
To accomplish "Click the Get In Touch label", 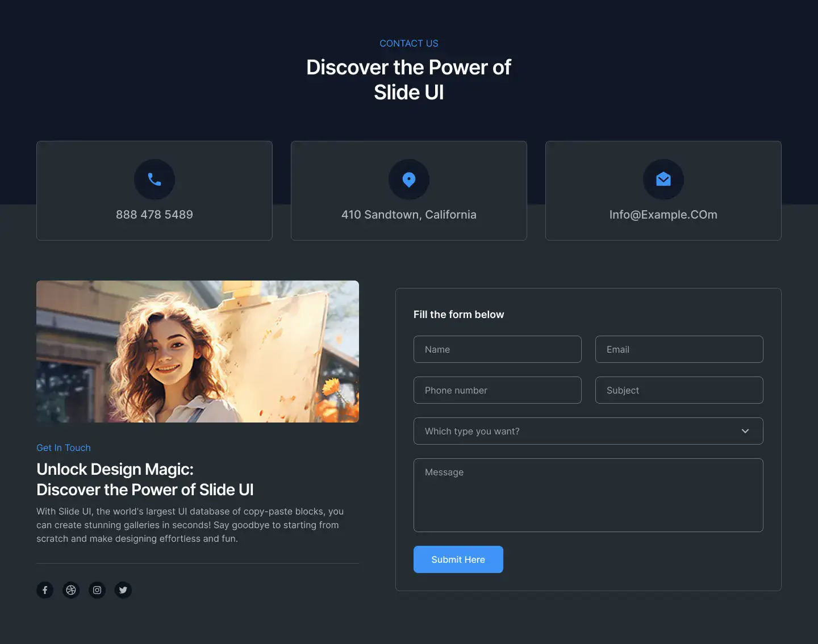I will (64, 448).
